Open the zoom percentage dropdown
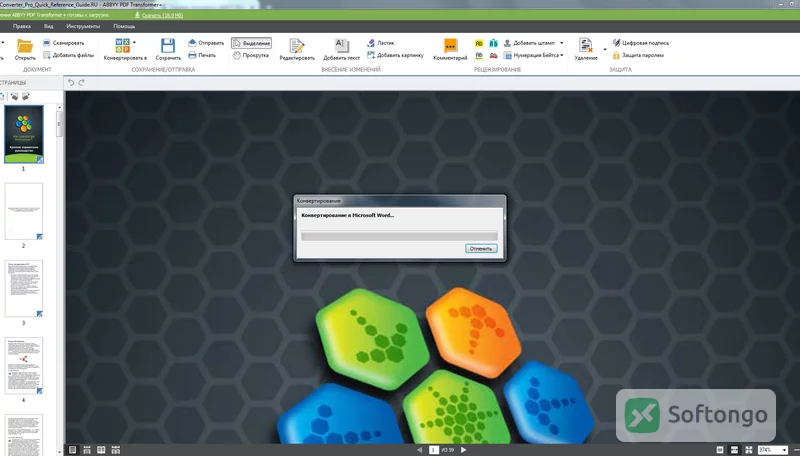Screen dimensions: 800x456 click(x=785, y=450)
